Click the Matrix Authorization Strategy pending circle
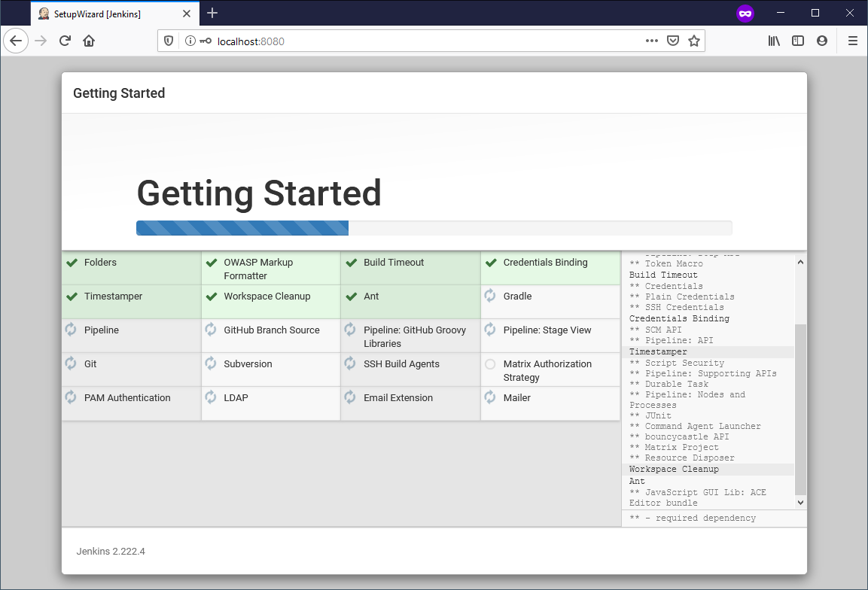This screenshot has height=590, width=868. click(490, 364)
